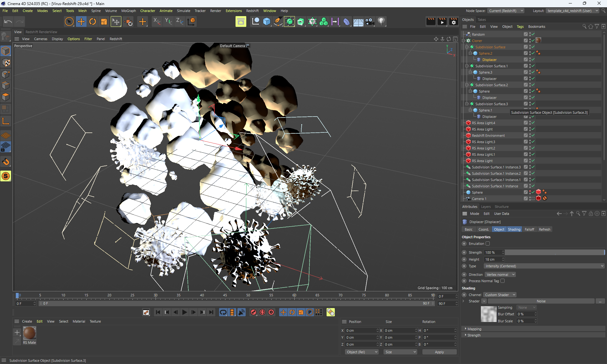Switch to the Falloff tab
The width and height of the screenshot is (607, 364).
[529, 229]
